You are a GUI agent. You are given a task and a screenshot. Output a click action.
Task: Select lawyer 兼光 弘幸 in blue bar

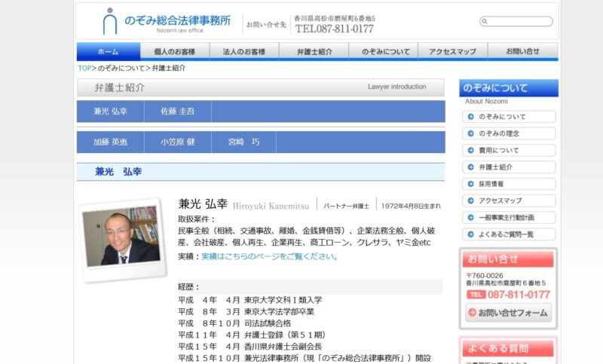pyautogui.click(x=110, y=112)
